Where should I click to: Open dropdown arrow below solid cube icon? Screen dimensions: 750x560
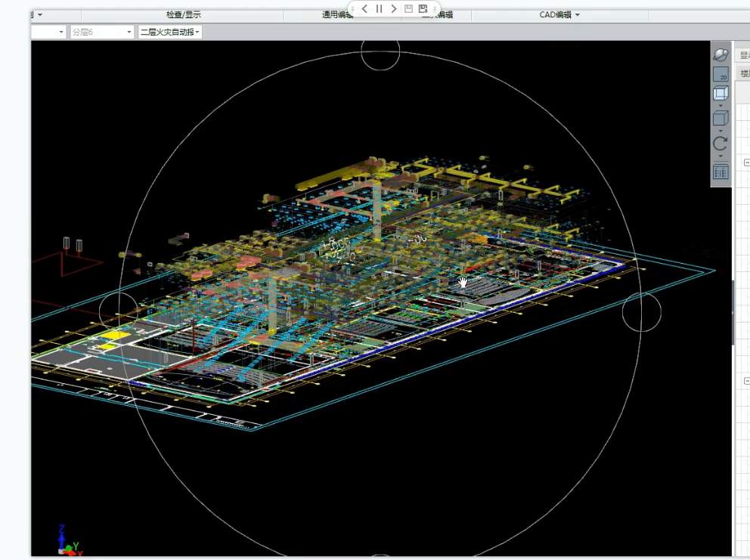(721, 131)
